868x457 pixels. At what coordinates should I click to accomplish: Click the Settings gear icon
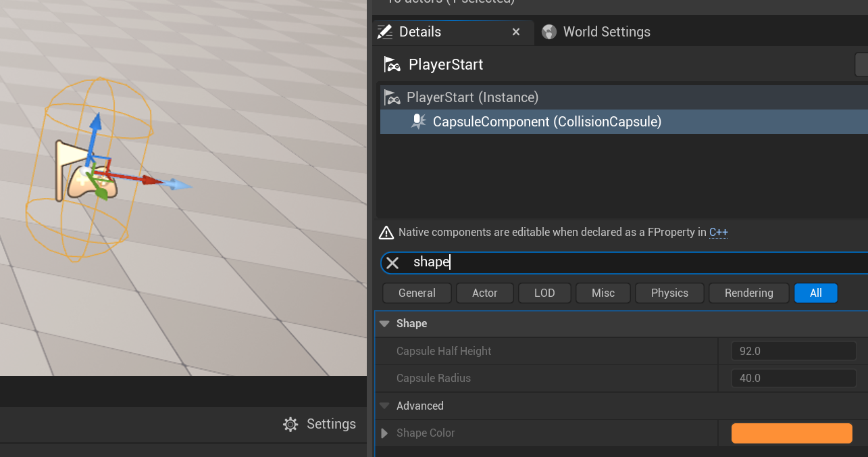click(290, 425)
